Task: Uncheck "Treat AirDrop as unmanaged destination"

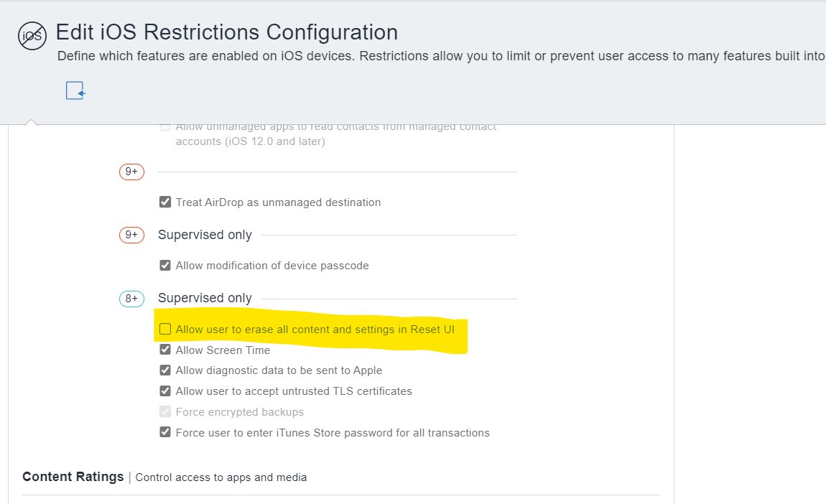Action: coord(165,202)
